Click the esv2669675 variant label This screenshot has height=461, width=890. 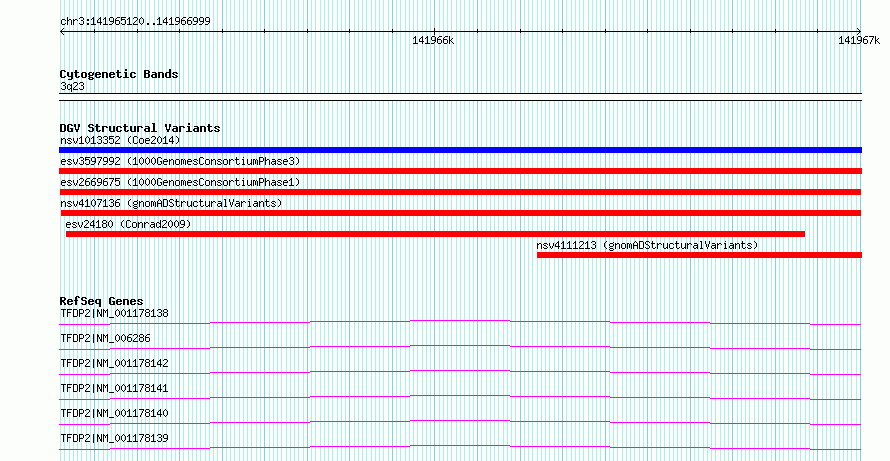pos(180,182)
